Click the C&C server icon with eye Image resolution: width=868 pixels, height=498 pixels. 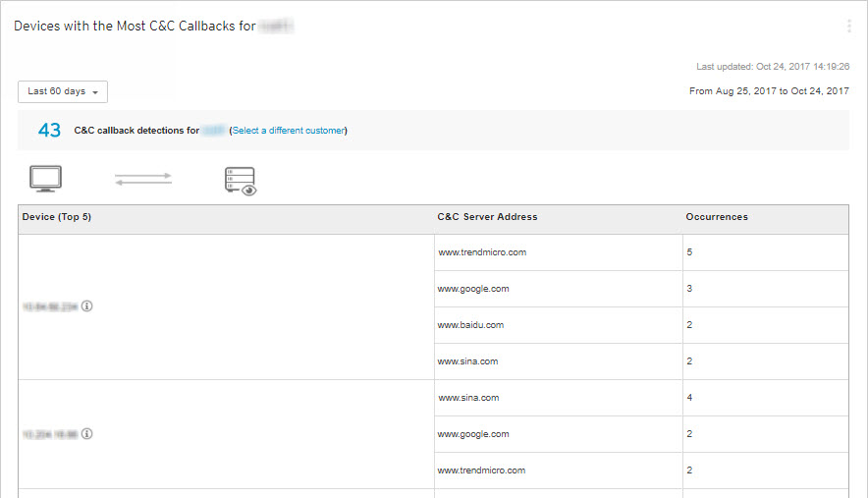[241, 180]
